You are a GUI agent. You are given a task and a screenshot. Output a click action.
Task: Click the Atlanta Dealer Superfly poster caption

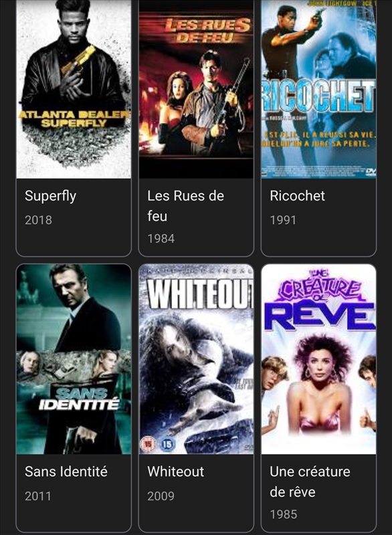pos(74,119)
